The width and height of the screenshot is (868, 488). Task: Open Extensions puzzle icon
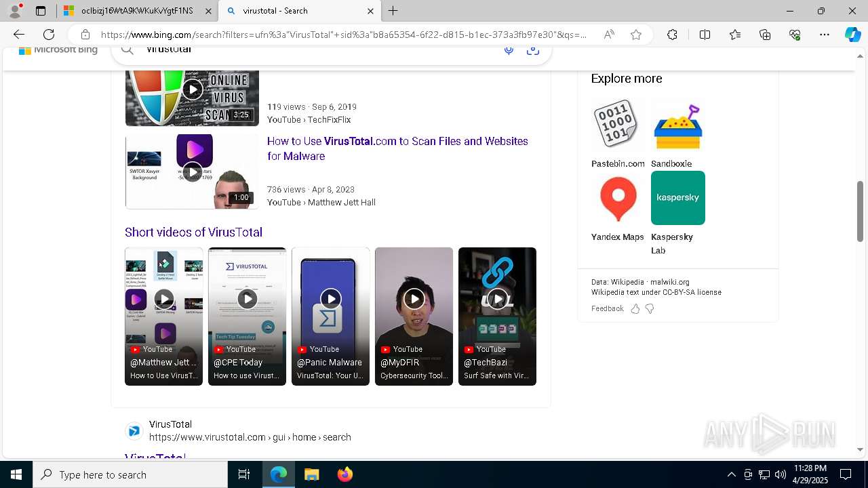coord(672,35)
